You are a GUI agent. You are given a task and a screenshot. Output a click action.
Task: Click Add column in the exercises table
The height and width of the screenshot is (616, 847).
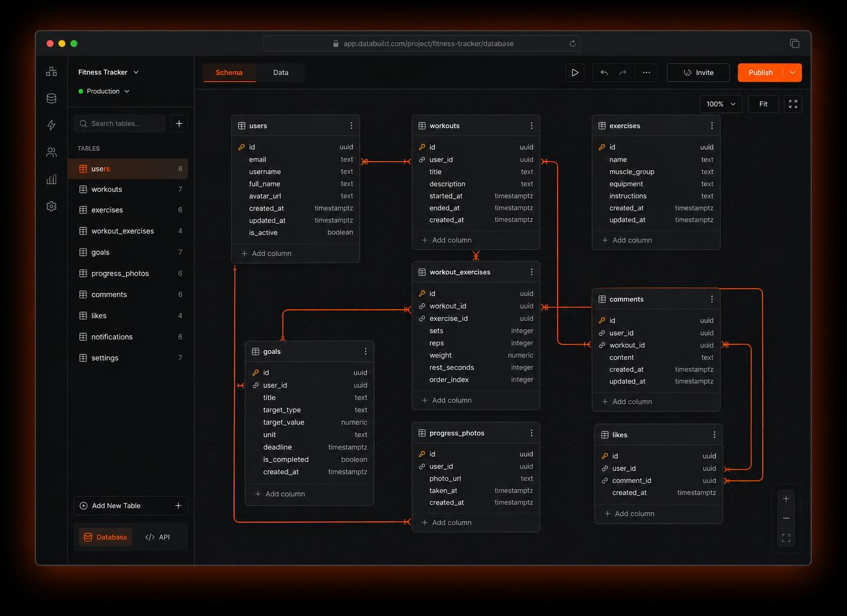627,240
